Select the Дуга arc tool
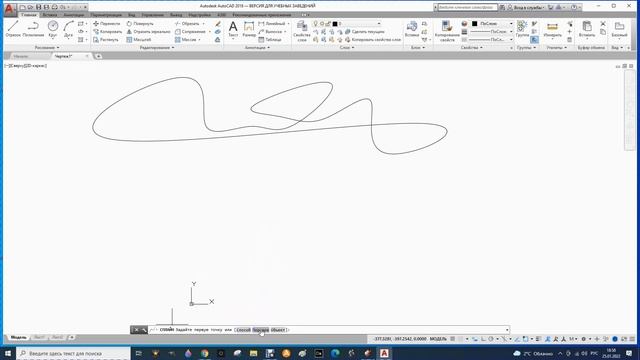This screenshot has height=360, width=640. tap(68, 29)
